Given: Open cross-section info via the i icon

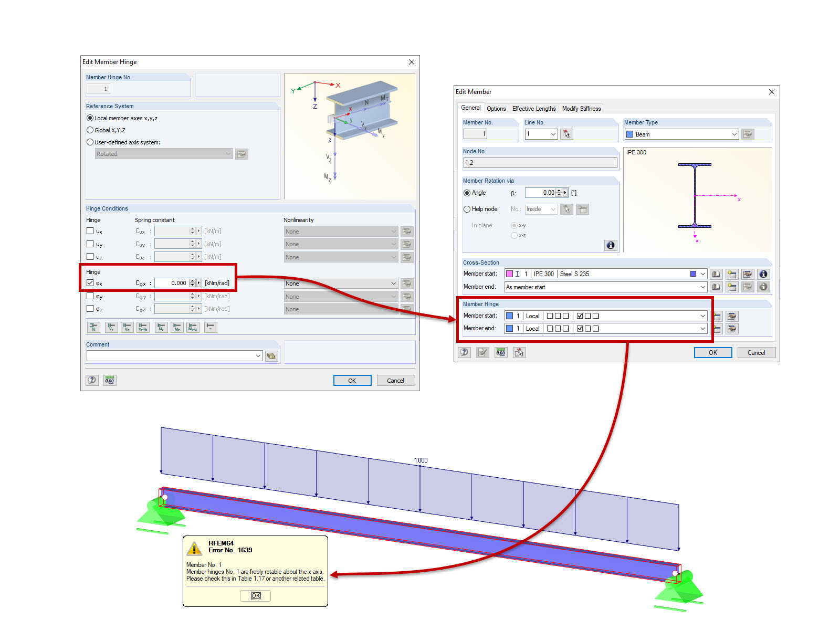Looking at the screenshot, I should click(x=762, y=274).
